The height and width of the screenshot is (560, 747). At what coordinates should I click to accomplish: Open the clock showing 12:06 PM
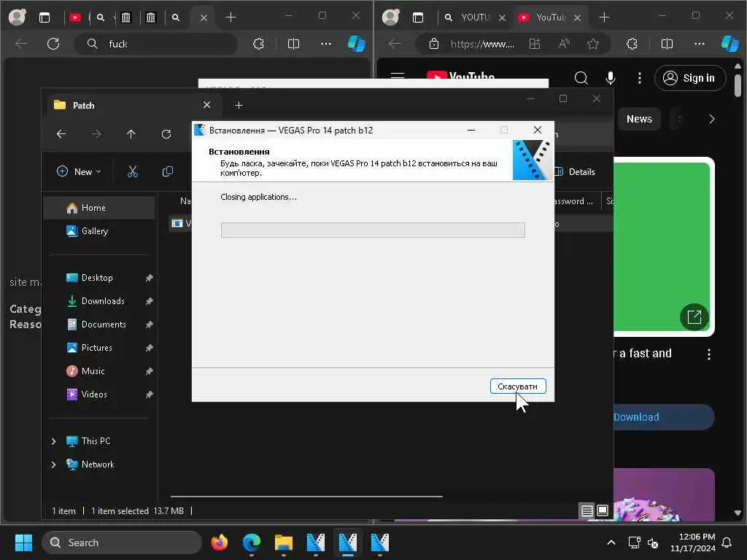pyautogui.click(x=693, y=542)
